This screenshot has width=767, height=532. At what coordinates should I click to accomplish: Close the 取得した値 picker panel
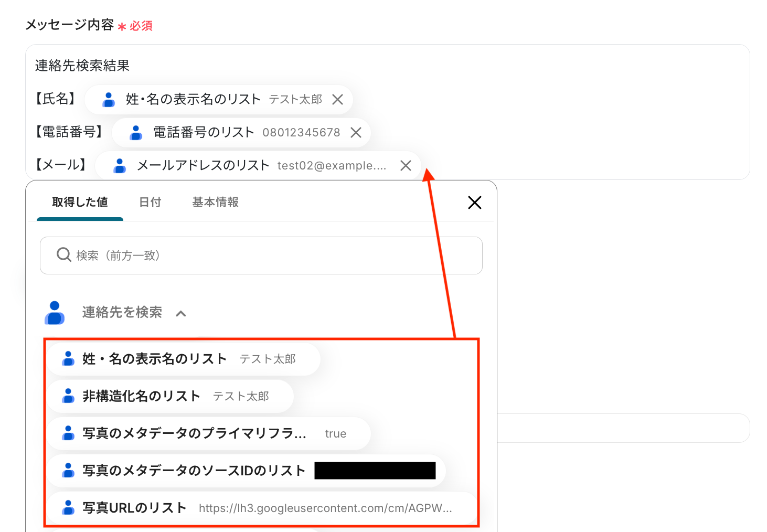click(x=475, y=203)
